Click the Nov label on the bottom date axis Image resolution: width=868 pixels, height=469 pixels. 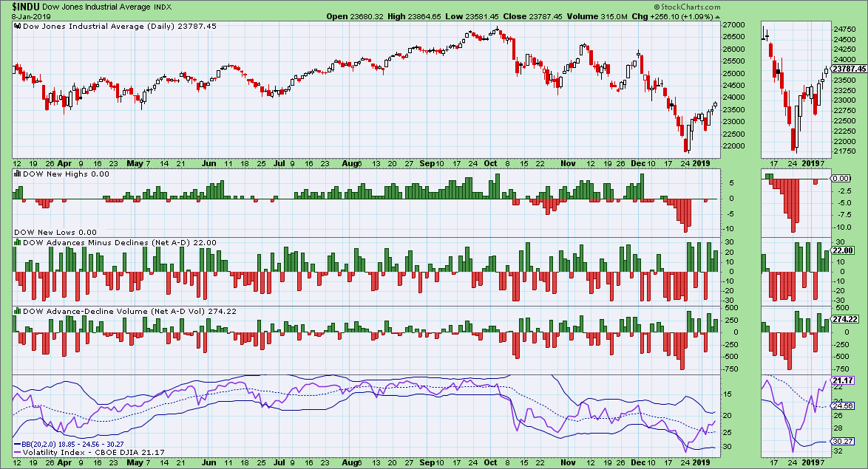(x=568, y=462)
